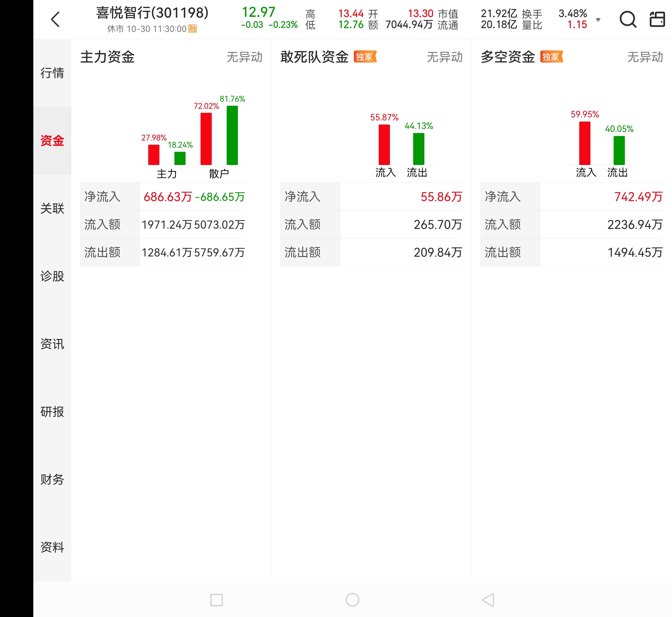Tap the back arrow icon

coord(55,19)
